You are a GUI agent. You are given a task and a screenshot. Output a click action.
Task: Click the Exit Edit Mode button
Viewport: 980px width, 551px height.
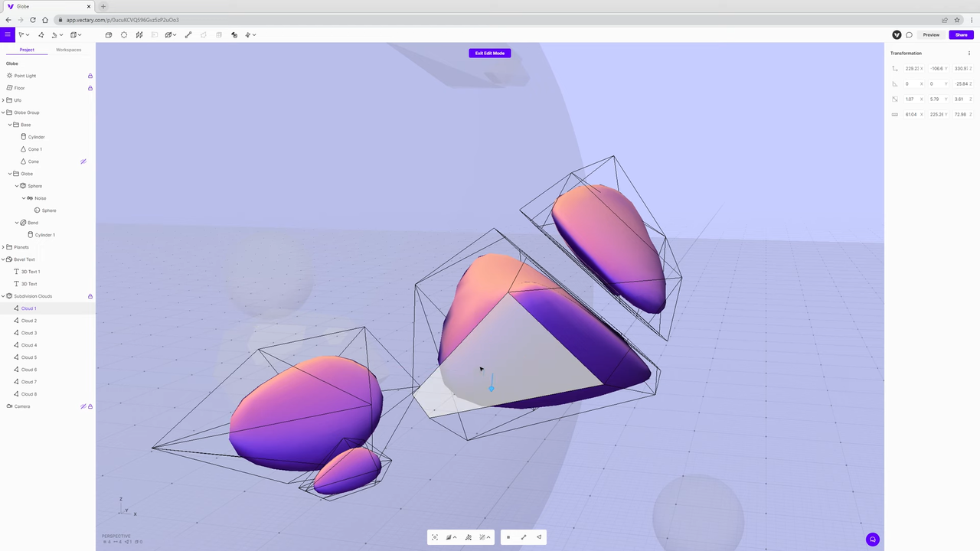[x=489, y=54]
